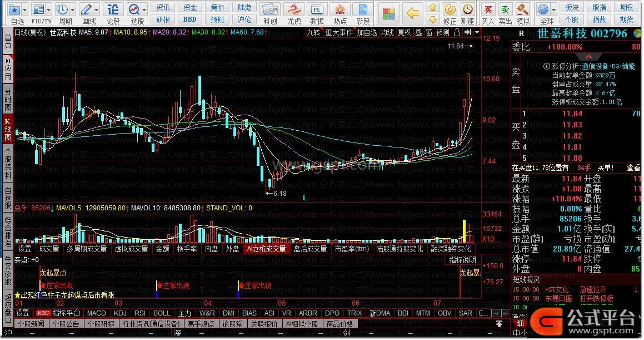The width and height of the screenshot is (644, 340).
Task: Click the 指标说明 indicator description button
Action: click(462, 260)
